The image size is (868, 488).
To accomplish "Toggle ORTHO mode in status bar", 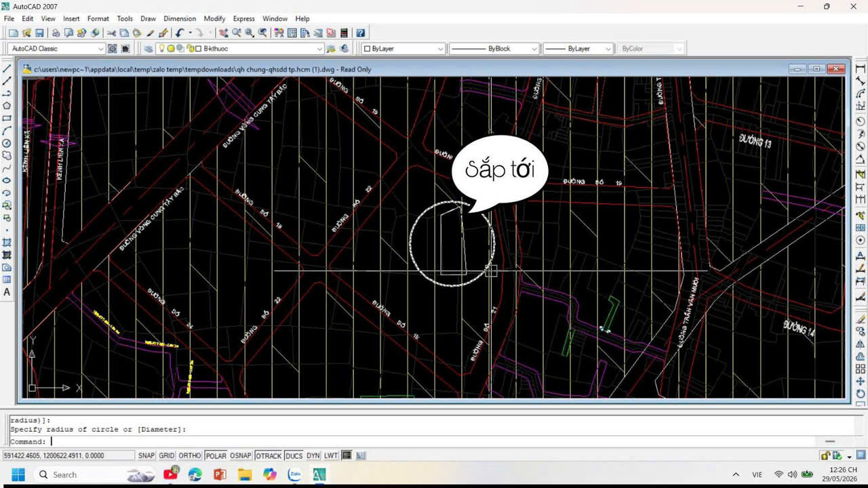I will [190, 455].
